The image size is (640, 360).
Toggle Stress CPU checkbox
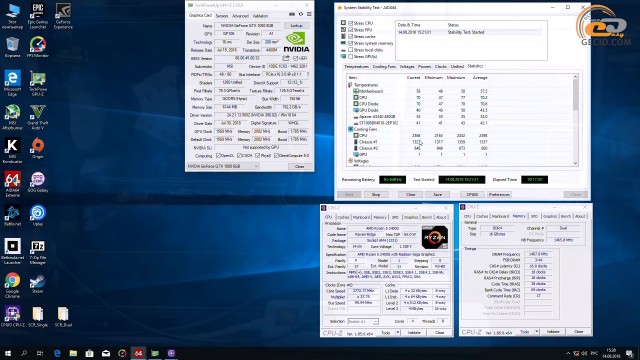pyautogui.click(x=350, y=23)
